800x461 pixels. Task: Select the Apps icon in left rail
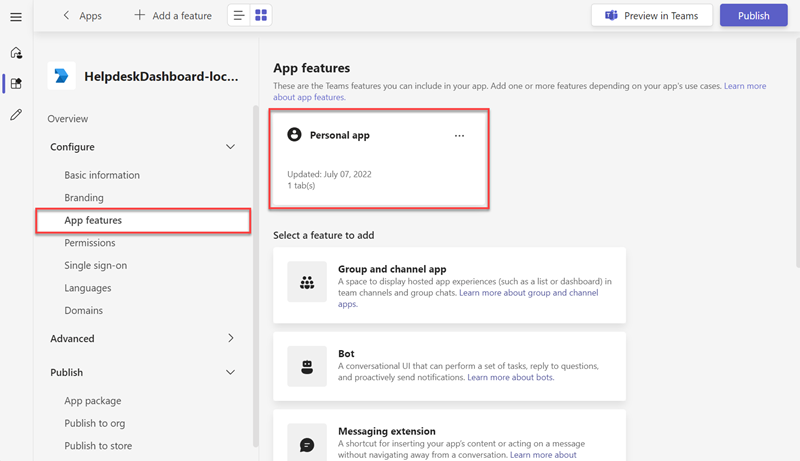coord(16,84)
